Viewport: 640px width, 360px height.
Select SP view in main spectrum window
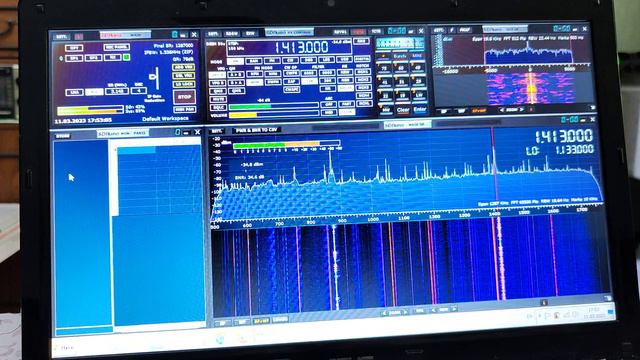click(222, 322)
